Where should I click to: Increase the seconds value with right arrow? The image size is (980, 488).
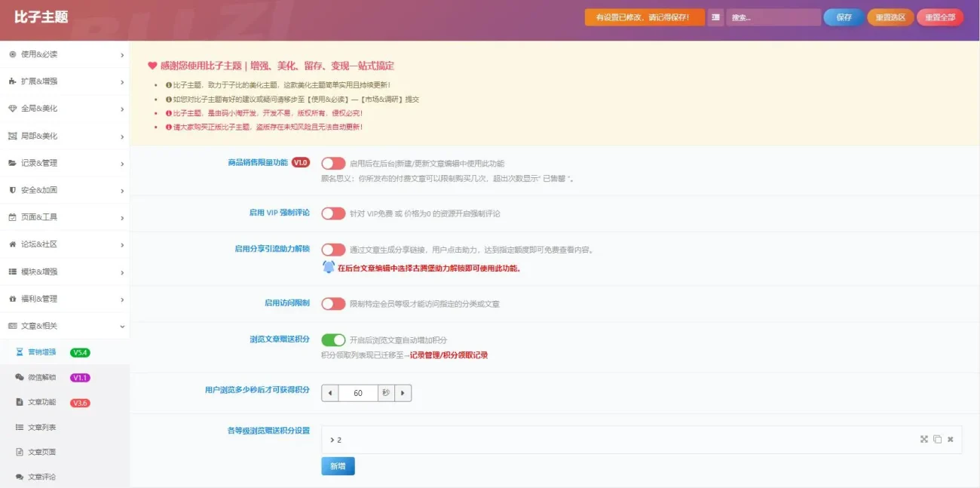click(403, 393)
